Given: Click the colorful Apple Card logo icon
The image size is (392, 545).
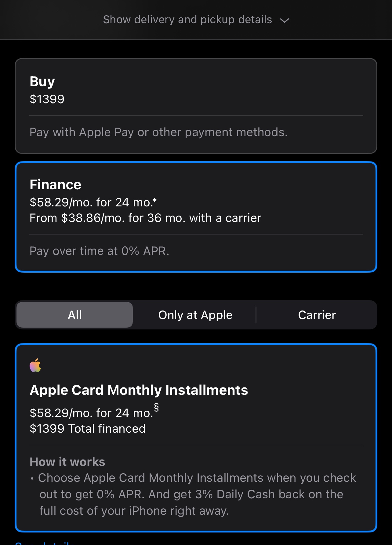Looking at the screenshot, I should [x=35, y=365].
